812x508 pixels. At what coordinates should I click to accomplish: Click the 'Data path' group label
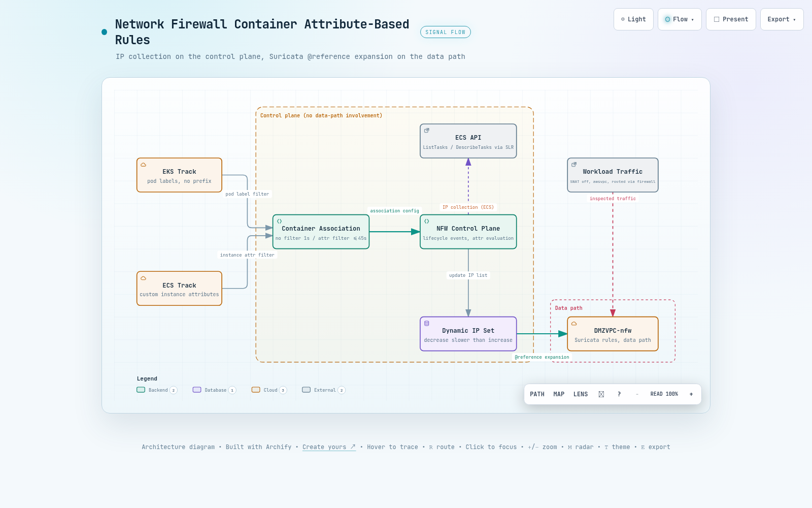coord(568,308)
